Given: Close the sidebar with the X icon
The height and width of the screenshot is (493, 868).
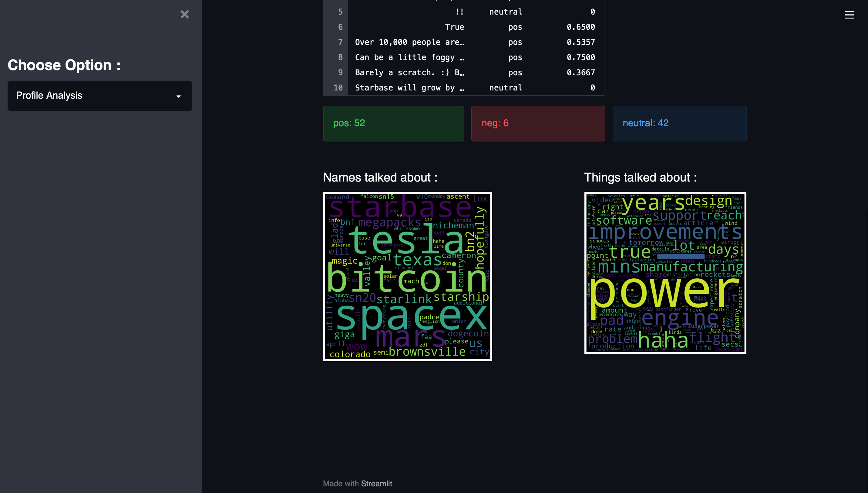Looking at the screenshot, I should [x=184, y=14].
